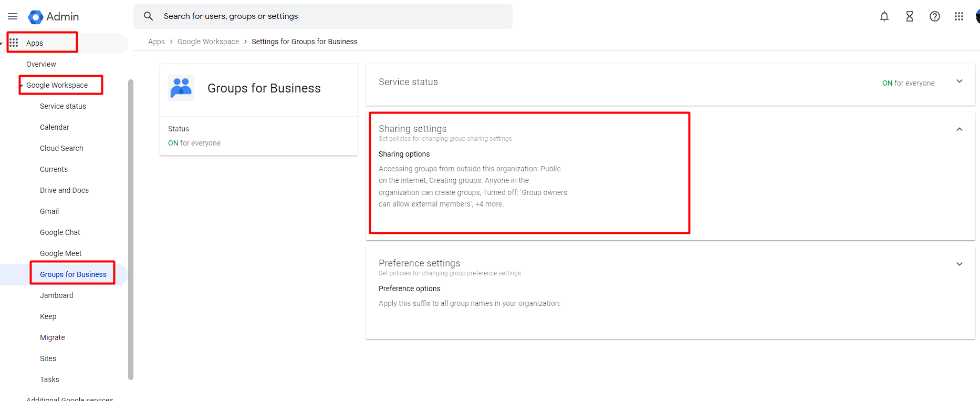Screen dimensions: 980x401
Task: Expand the Service status panel chevron
Action: click(960, 81)
